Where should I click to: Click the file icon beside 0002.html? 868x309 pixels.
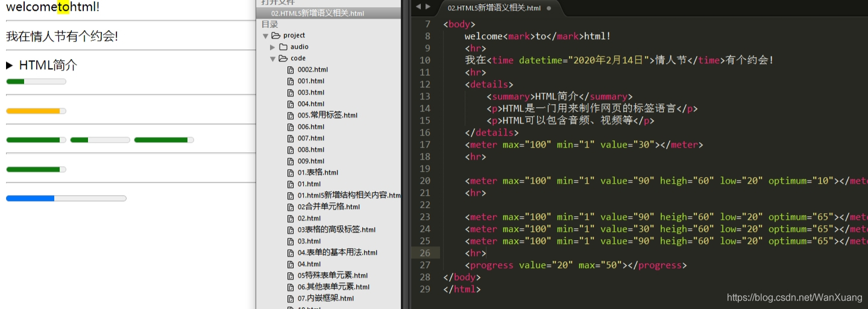pyautogui.click(x=291, y=70)
